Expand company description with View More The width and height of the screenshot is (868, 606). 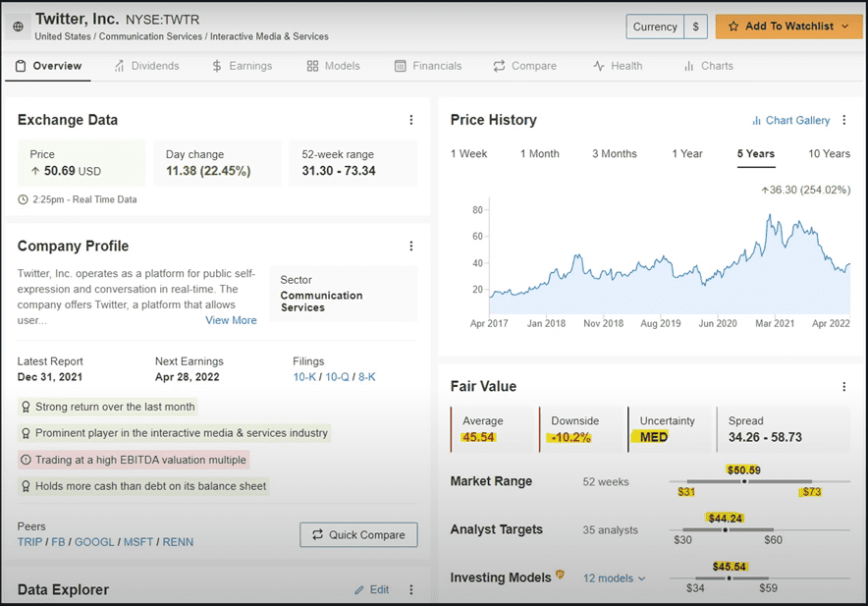231,320
